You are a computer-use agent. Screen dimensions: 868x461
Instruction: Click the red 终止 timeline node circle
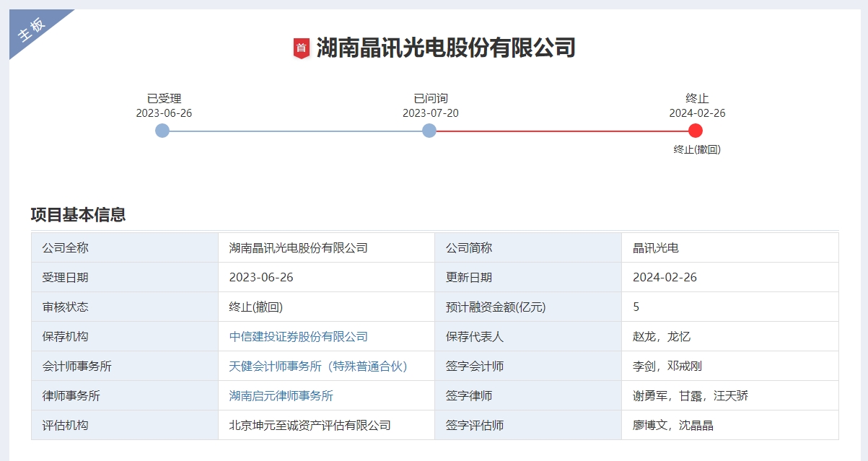point(696,131)
